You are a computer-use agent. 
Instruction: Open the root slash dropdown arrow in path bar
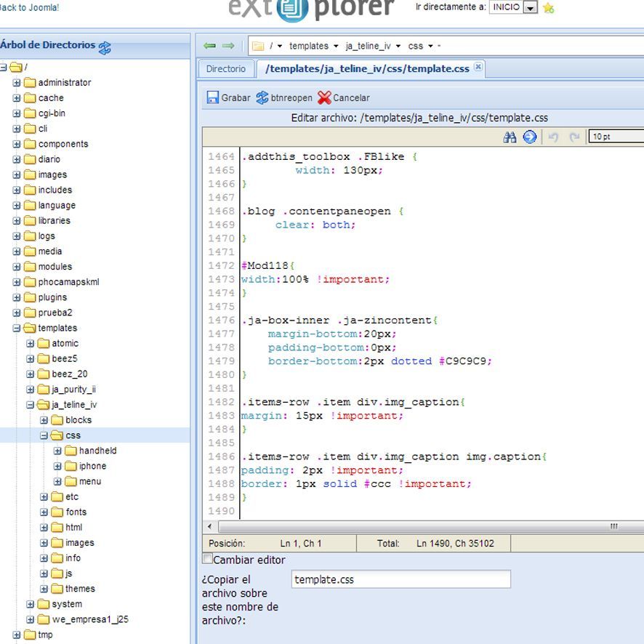pyautogui.click(x=280, y=46)
